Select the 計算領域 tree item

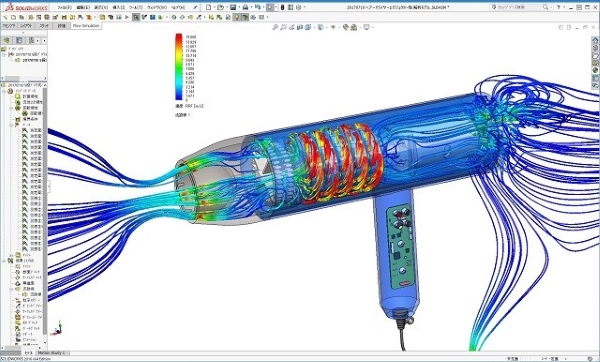point(28,96)
